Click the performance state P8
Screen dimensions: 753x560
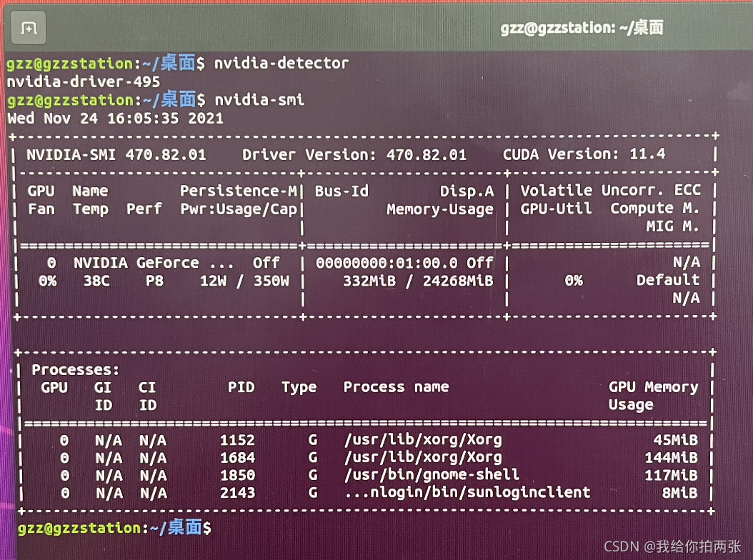pos(154,281)
